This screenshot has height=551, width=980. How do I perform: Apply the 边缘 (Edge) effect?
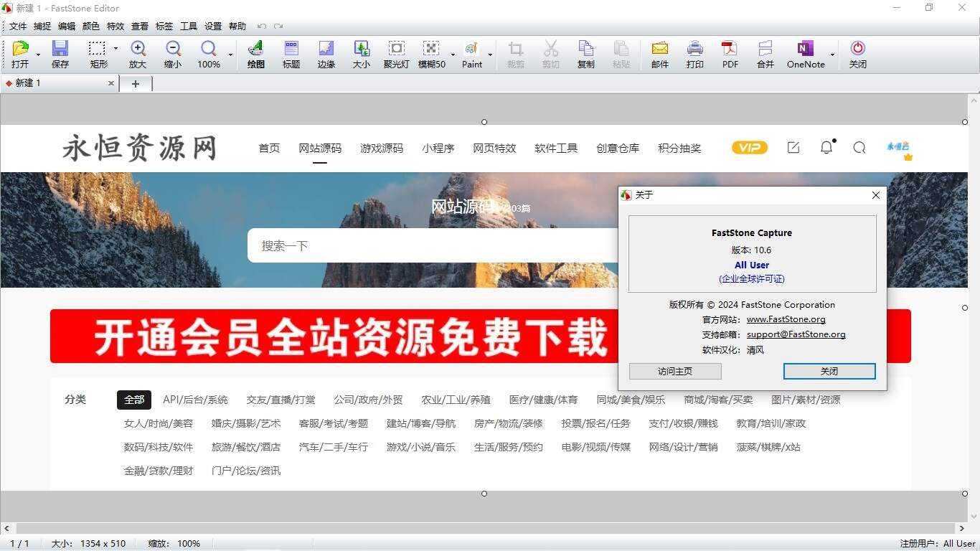326,54
